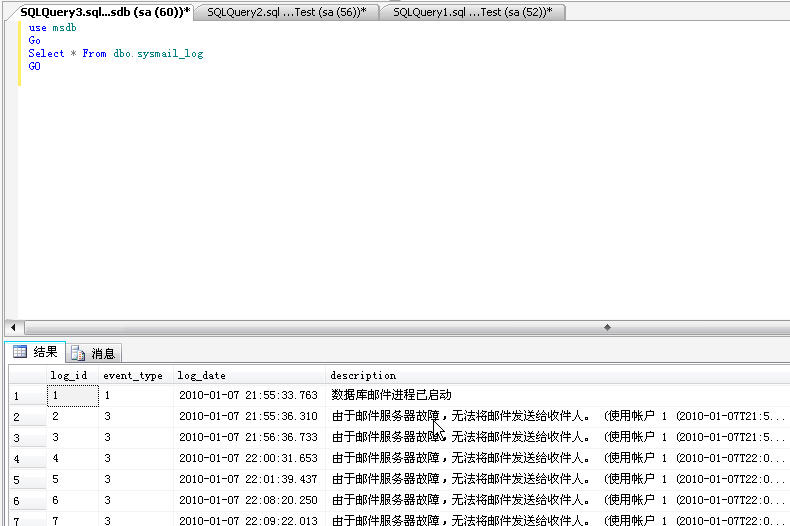Click the messages icon on 消息 tab

click(x=78, y=353)
